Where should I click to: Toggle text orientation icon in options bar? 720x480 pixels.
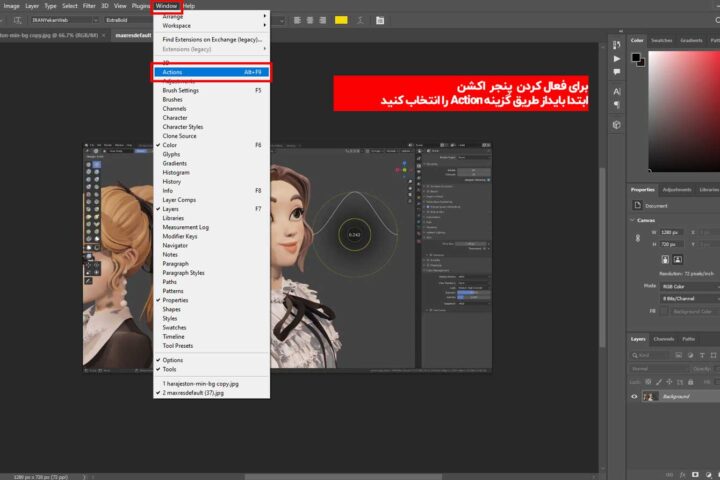click(17, 20)
